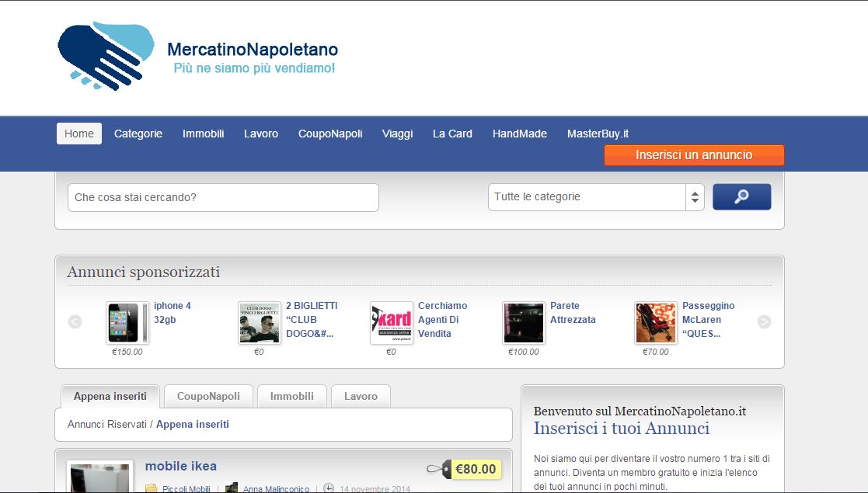868x493 pixels.
Task: Advance sponsored ads with right arrow
Action: 764,321
